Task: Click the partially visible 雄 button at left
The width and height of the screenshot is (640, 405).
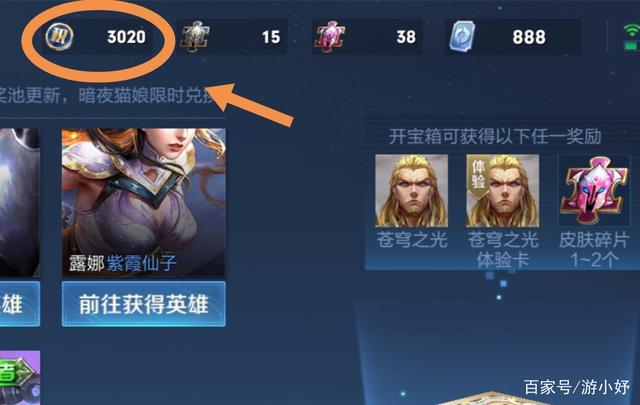Action: point(20,304)
